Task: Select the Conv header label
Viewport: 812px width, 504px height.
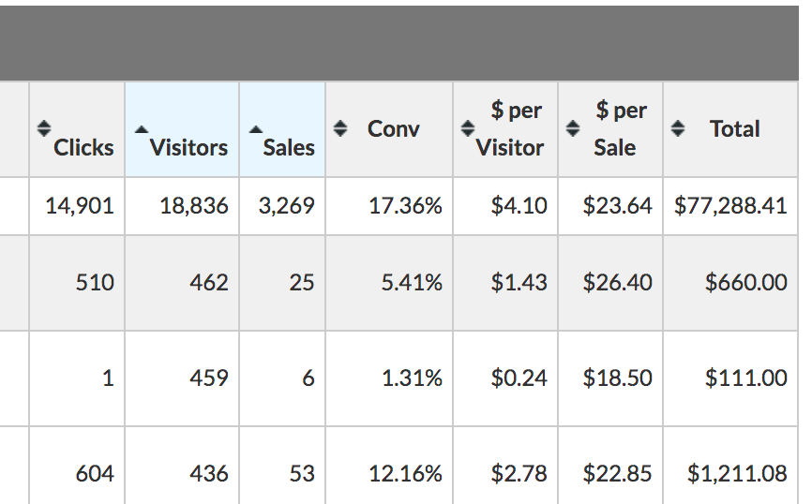Action: [x=394, y=129]
